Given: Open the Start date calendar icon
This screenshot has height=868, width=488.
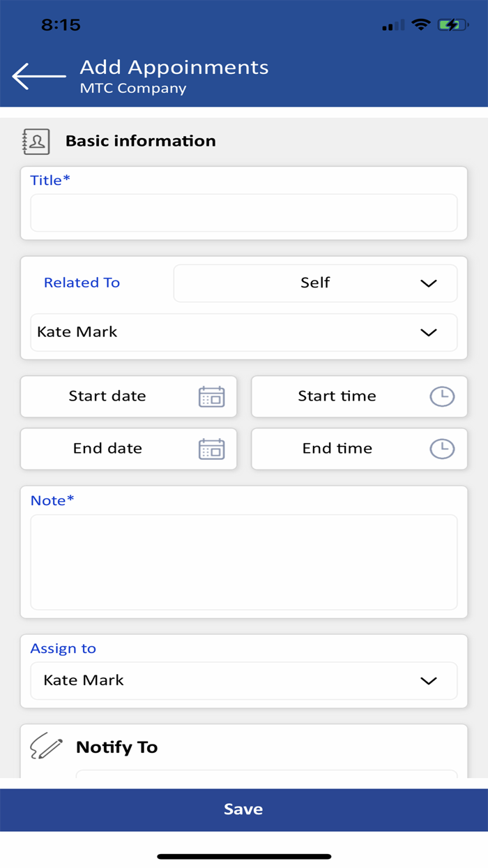Looking at the screenshot, I should (211, 396).
